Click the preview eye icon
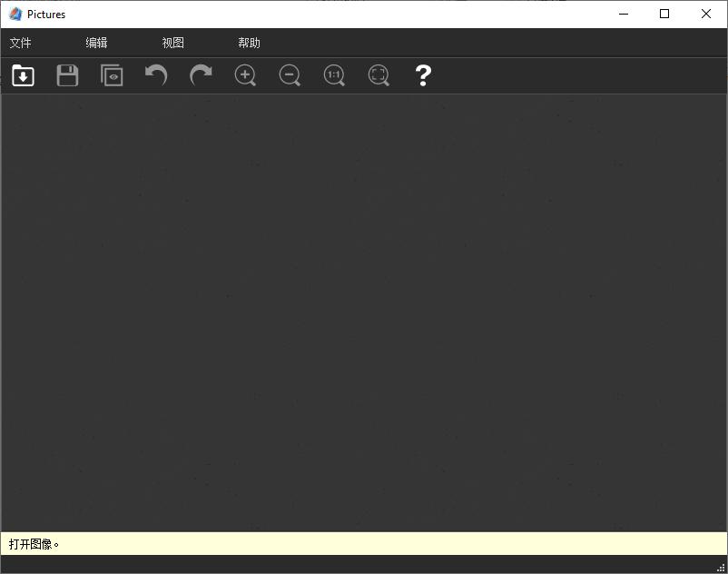The width and height of the screenshot is (728, 574). (x=112, y=75)
